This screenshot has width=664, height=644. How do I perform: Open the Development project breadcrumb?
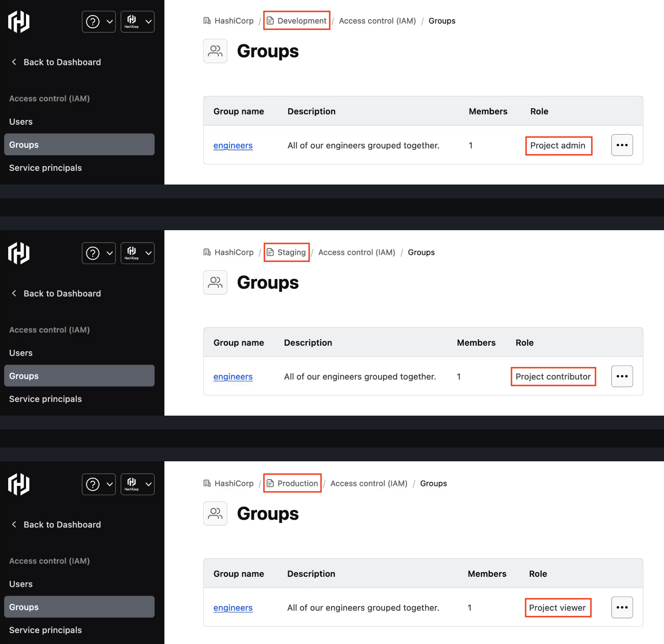coord(297,21)
